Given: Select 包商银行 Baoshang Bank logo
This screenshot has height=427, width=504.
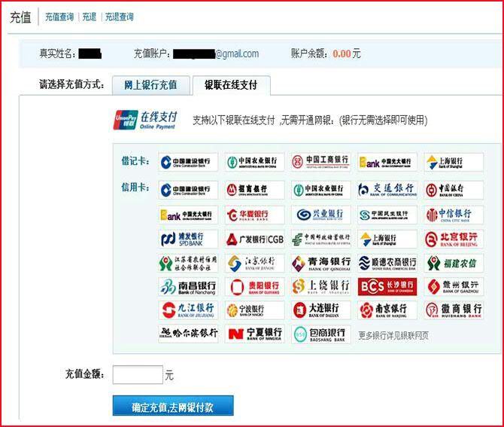Looking at the screenshot, I should [321, 334].
